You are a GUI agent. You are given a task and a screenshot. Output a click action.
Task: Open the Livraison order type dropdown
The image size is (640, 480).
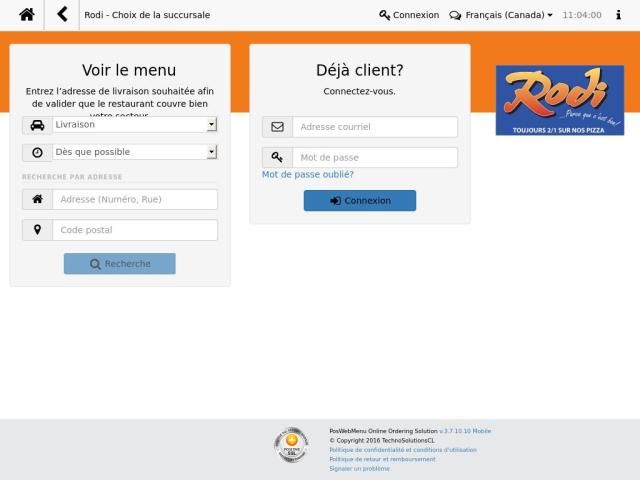tap(134, 125)
